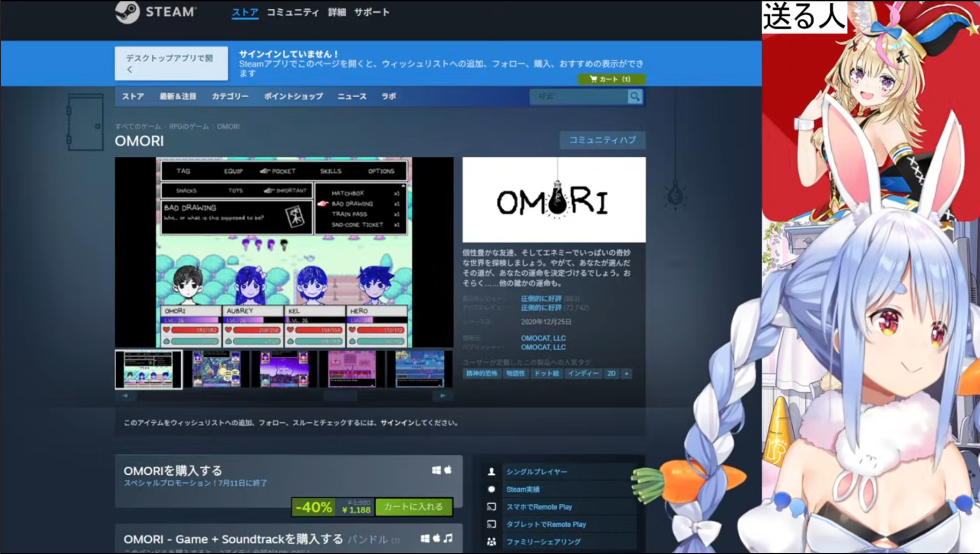
Task: Click the インディー tag
Action: [583, 373]
